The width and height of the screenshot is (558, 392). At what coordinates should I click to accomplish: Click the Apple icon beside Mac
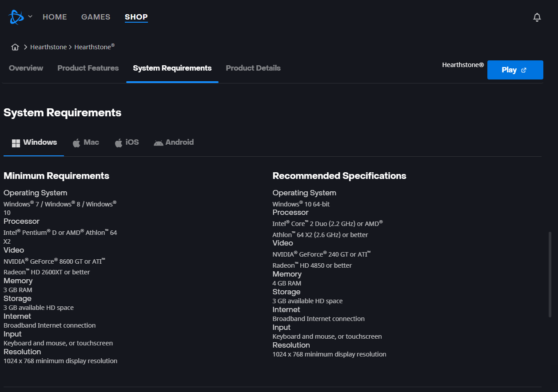[x=76, y=143]
